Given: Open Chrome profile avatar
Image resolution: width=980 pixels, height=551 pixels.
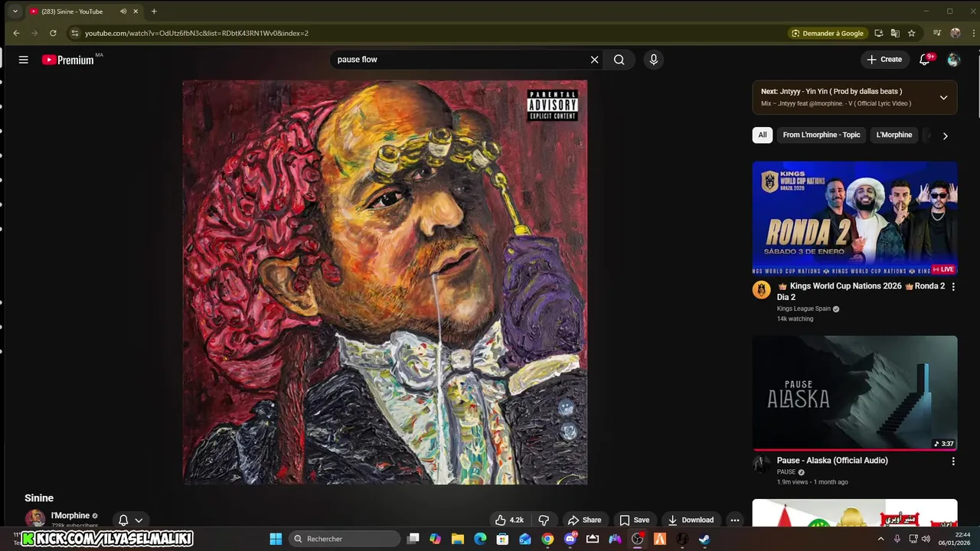Looking at the screenshot, I should [x=955, y=33].
